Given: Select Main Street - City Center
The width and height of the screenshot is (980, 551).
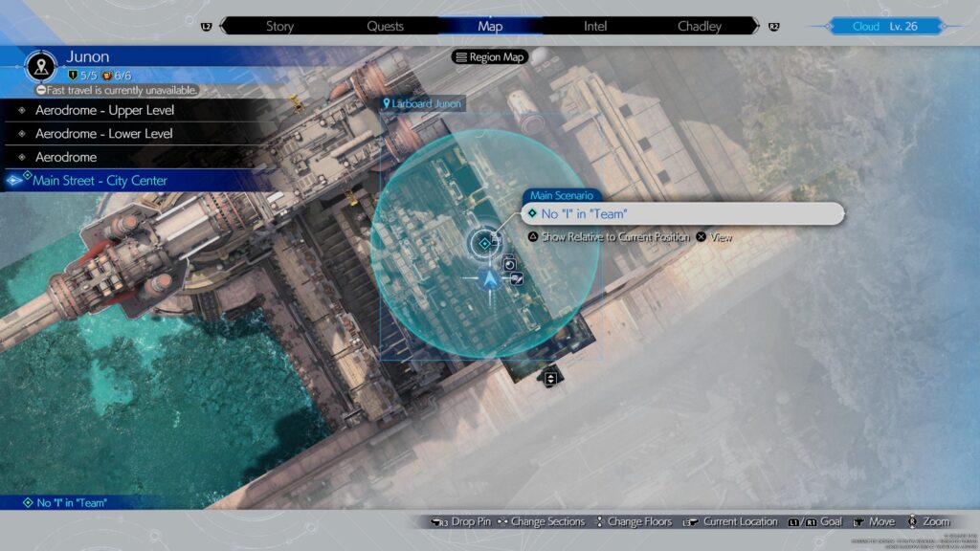Looking at the screenshot, I should click(x=100, y=180).
